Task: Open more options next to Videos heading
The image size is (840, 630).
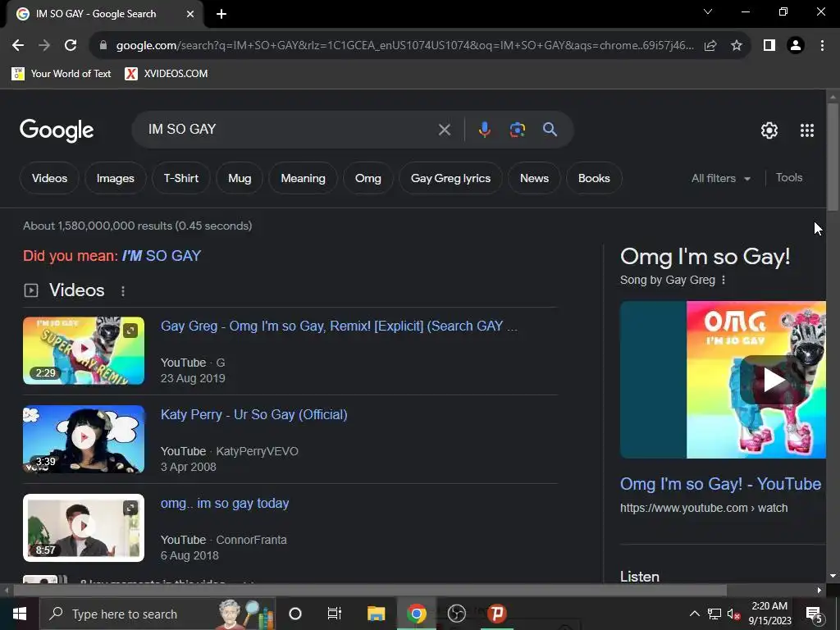Action: [x=123, y=291]
